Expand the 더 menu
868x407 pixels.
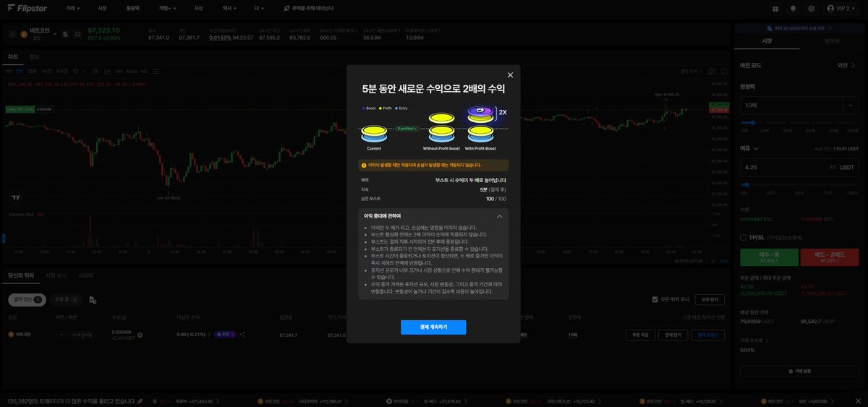click(258, 9)
